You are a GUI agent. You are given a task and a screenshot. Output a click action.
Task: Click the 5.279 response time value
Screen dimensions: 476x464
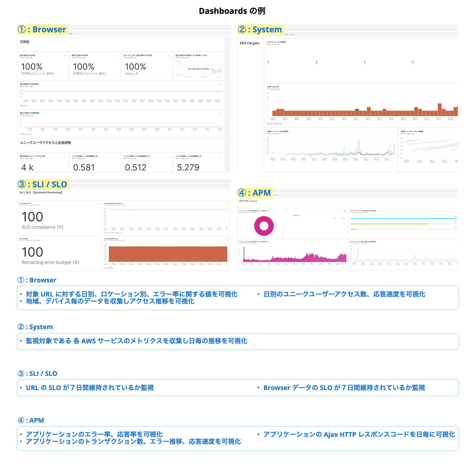point(188,167)
